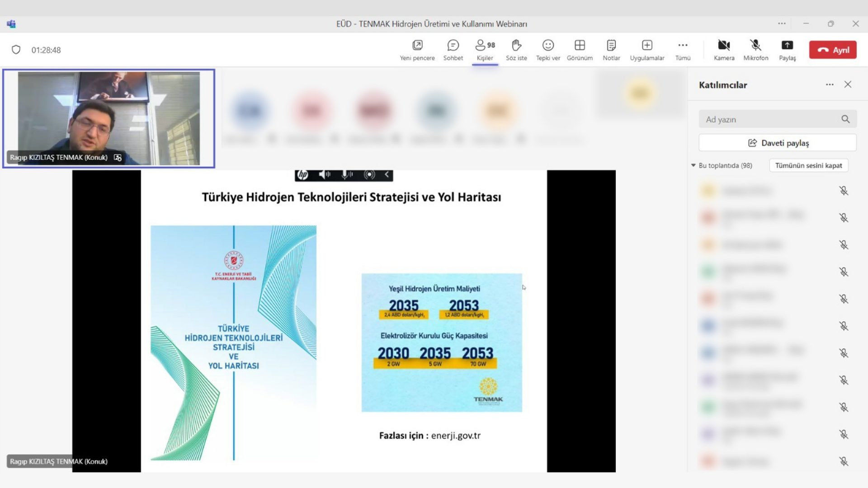Image resolution: width=868 pixels, height=488 pixels.
Task: Focus the Ad yazın search field
Action: (x=778, y=119)
